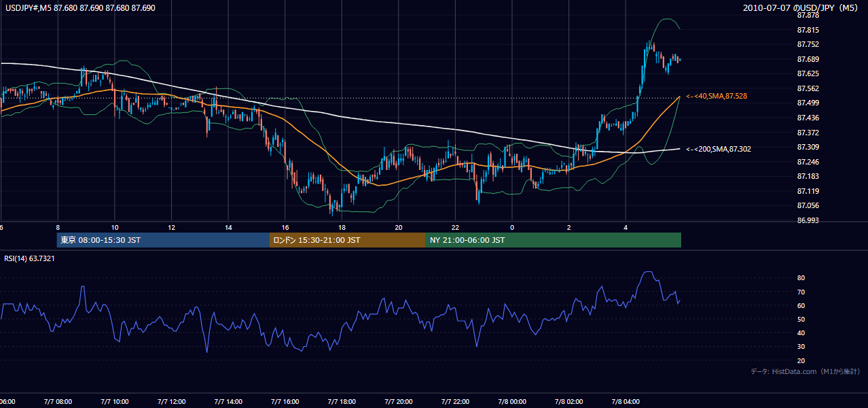Click the RSI 70 level label
The height and width of the screenshot is (408, 868).
(x=801, y=292)
